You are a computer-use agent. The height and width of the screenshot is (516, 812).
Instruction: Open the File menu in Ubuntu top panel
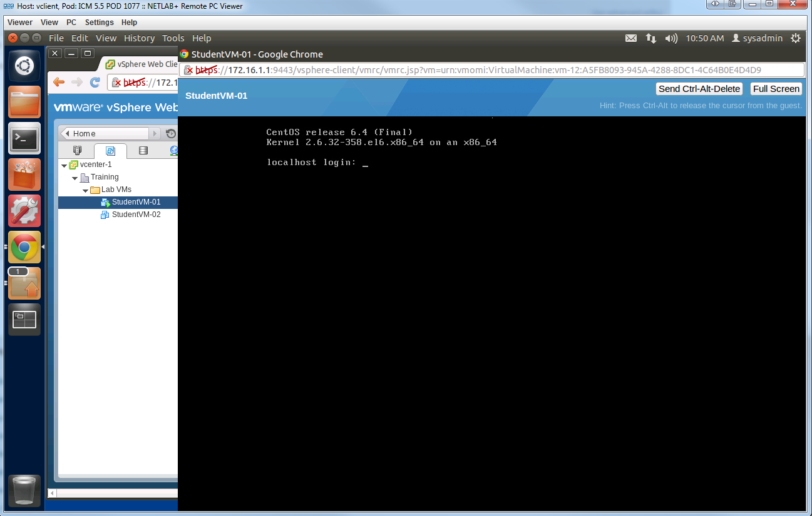click(56, 38)
